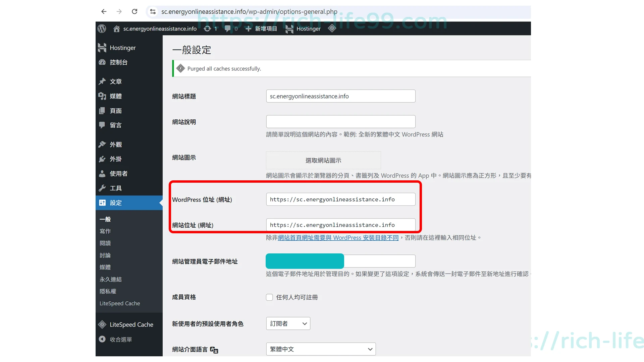Click the 頁面 pages icon
The image size is (644, 362).
102,111
